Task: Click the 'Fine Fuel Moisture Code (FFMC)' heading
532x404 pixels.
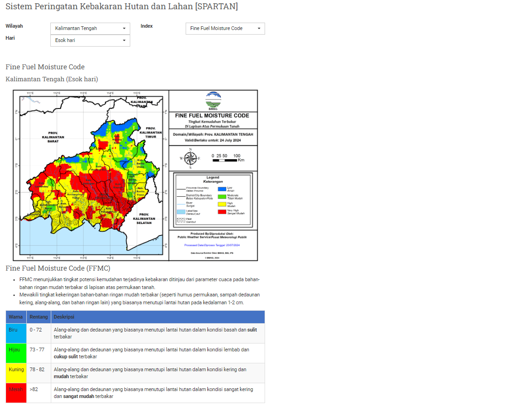Action: click(x=58, y=268)
